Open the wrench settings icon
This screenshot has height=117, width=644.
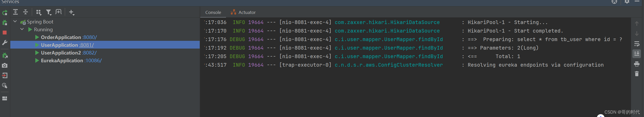pyautogui.click(x=5, y=43)
